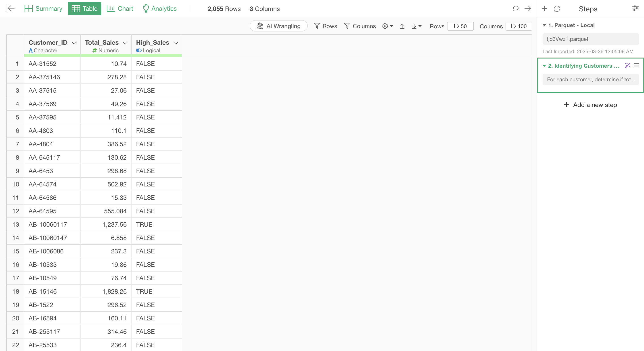Screen dimensions: 644x351
Task: Open the gear settings dropdown
Action: 387,26
